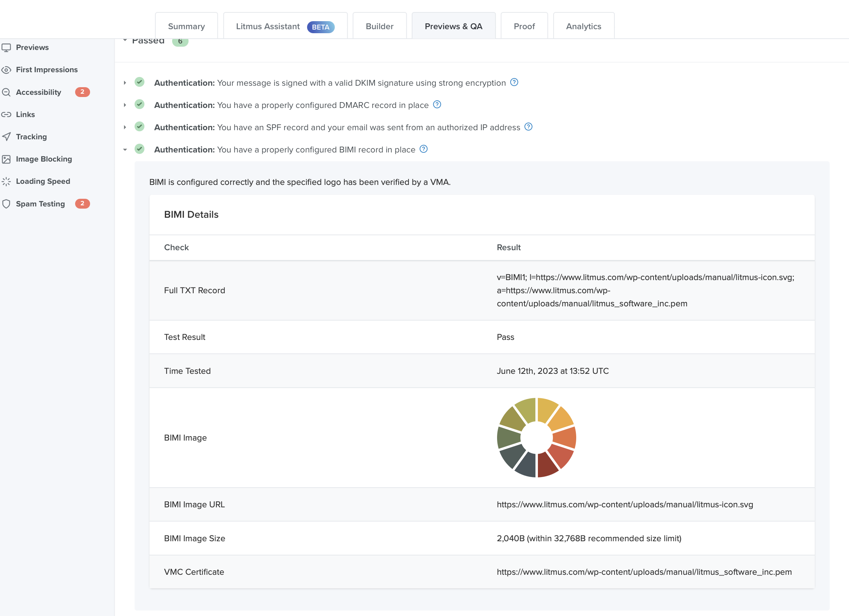Click the Loading Speed spinner icon

click(x=6, y=182)
